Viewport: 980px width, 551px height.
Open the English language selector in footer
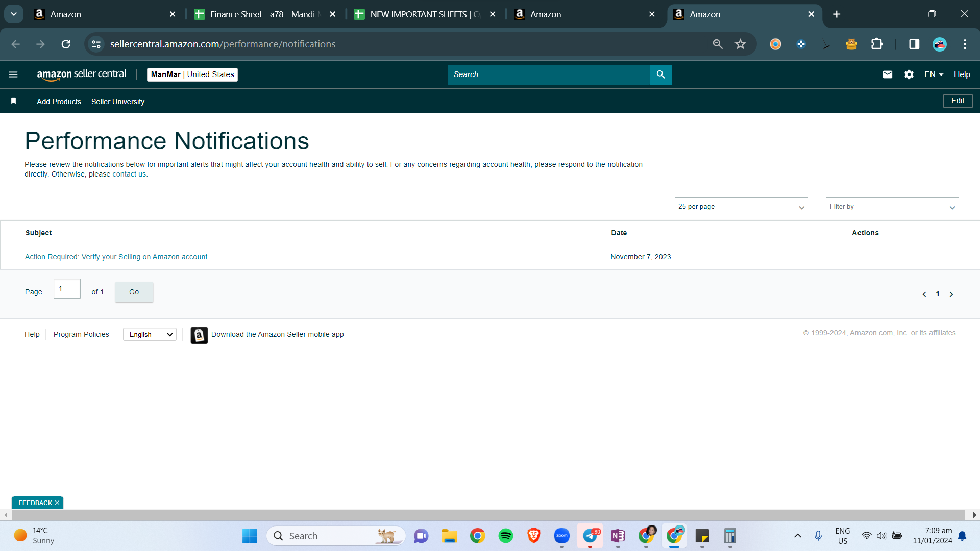[x=150, y=334]
